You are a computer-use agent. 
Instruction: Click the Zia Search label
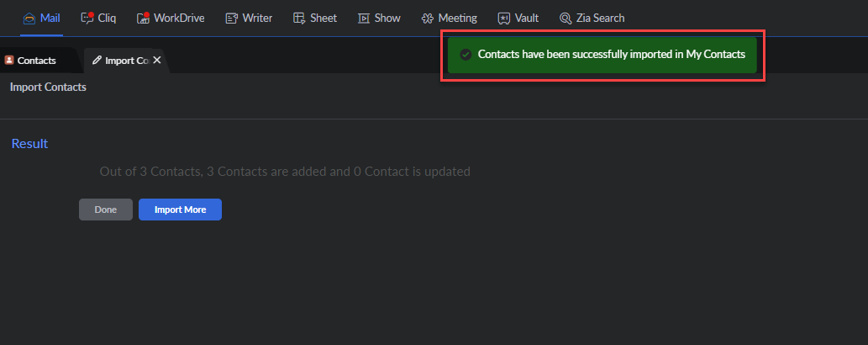coord(600,18)
